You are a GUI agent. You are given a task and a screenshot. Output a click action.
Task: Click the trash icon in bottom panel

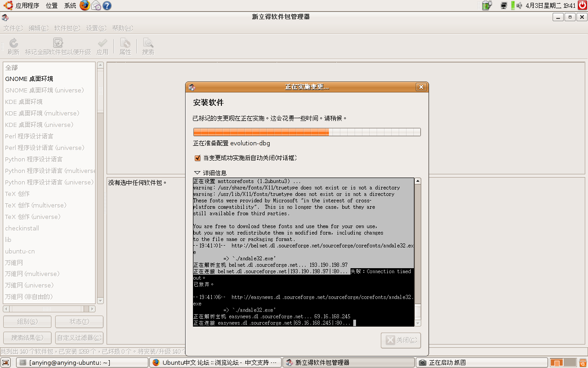point(582,362)
